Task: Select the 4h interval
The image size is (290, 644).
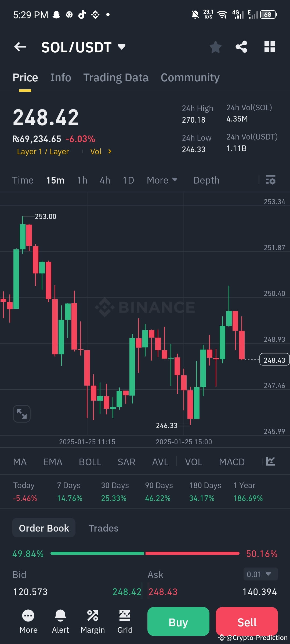Action: (x=105, y=180)
